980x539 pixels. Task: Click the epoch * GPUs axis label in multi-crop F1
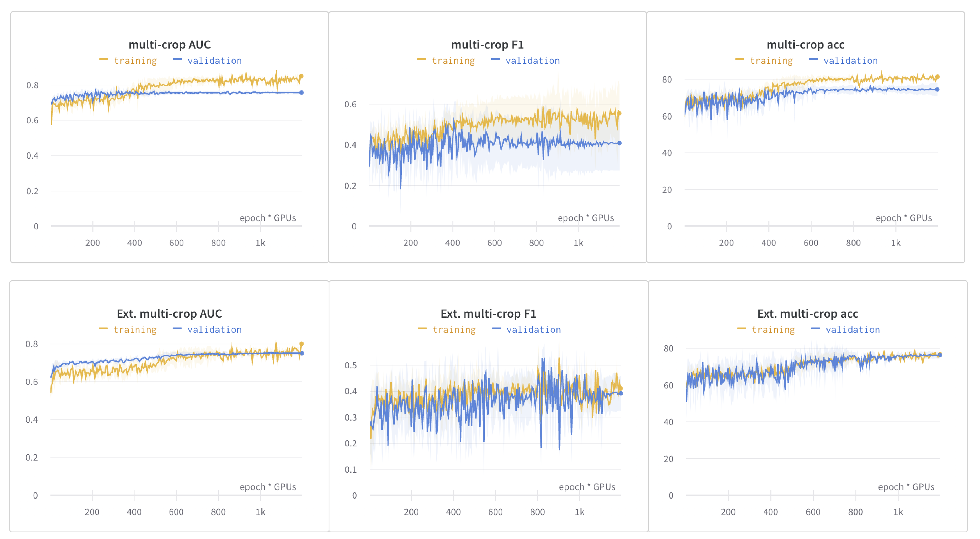(586, 218)
